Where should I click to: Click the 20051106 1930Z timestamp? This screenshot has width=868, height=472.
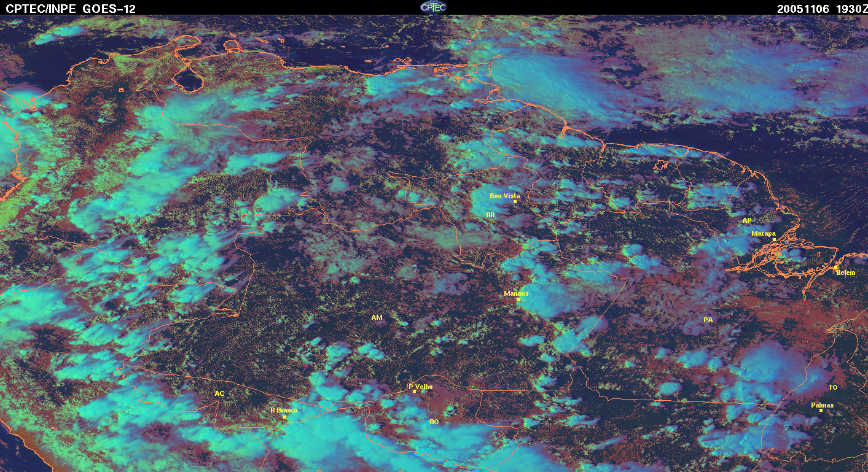point(821,9)
